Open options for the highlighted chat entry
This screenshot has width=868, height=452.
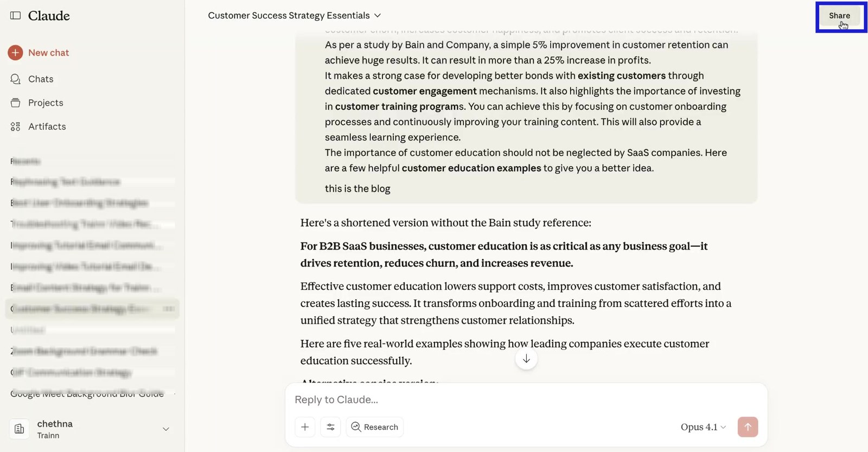[x=169, y=309]
